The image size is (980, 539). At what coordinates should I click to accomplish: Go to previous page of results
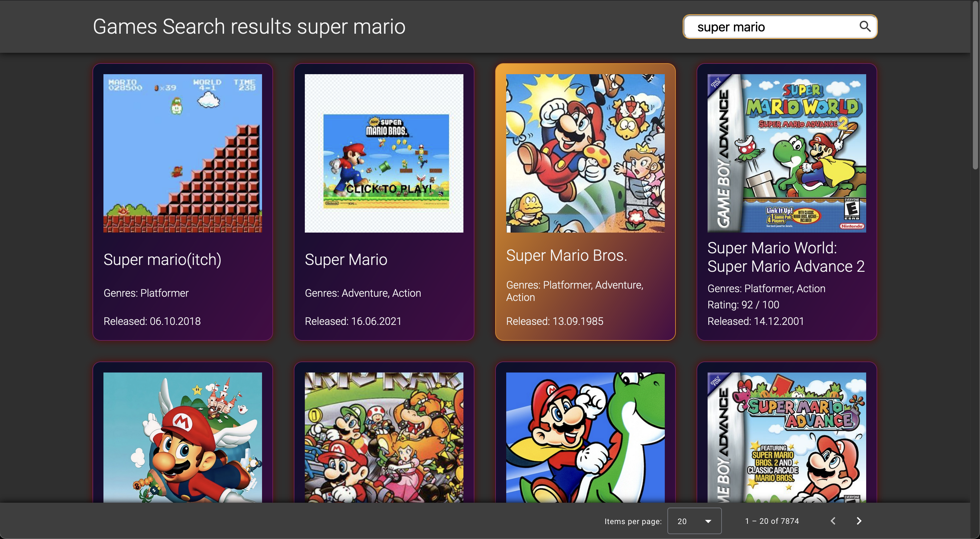833,521
